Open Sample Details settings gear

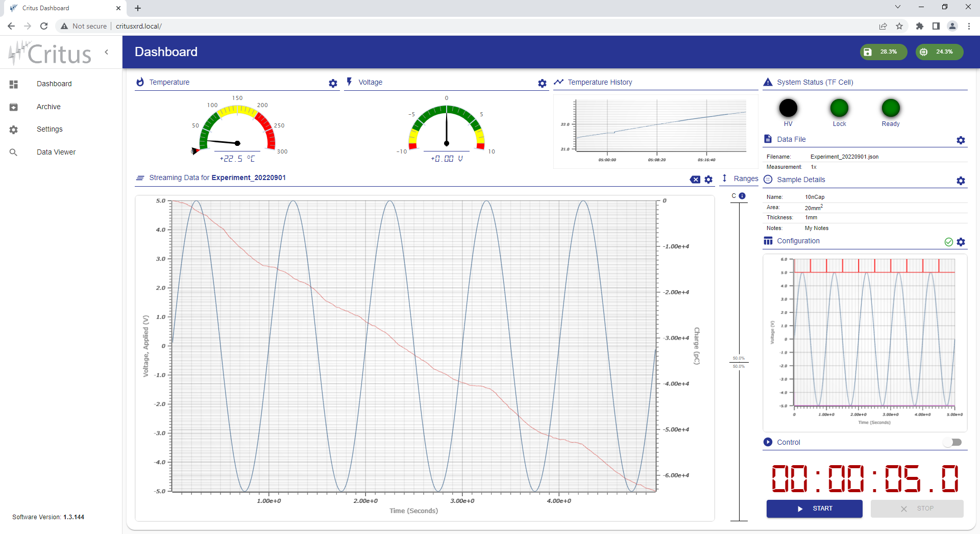pyautogui.click(x=961, y=181)
